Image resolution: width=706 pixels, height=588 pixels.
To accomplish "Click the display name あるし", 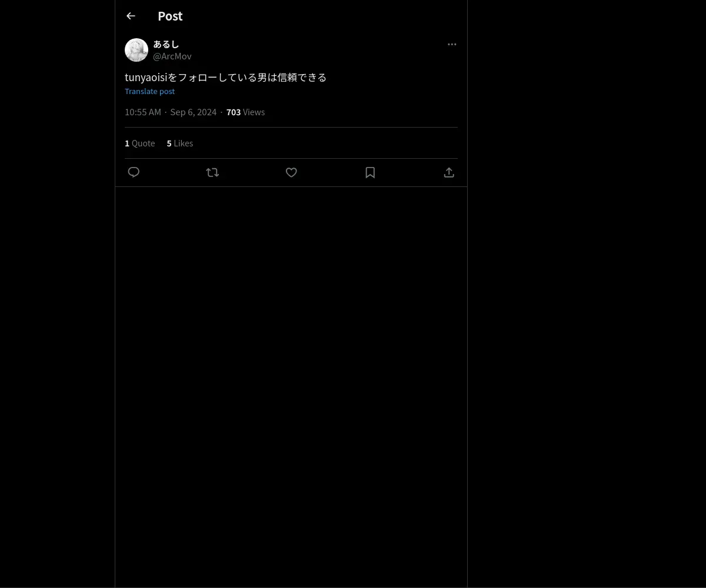I will (x=166, y=44).
